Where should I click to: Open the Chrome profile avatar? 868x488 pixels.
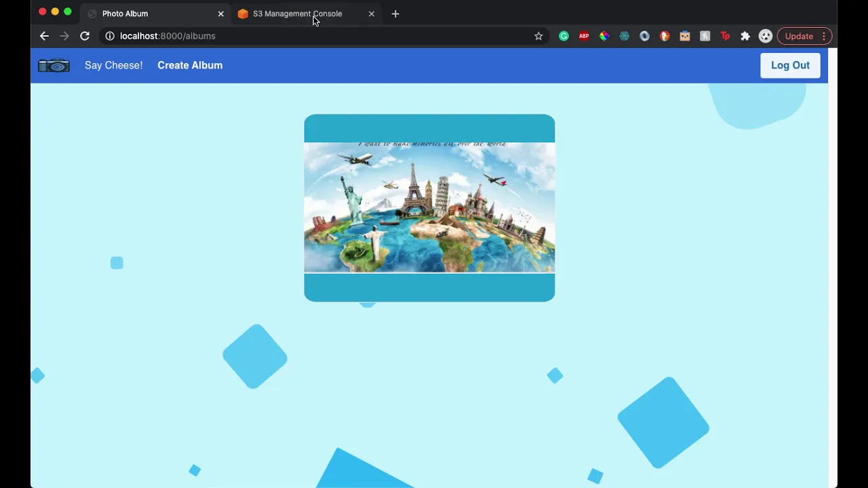point(766,36)
